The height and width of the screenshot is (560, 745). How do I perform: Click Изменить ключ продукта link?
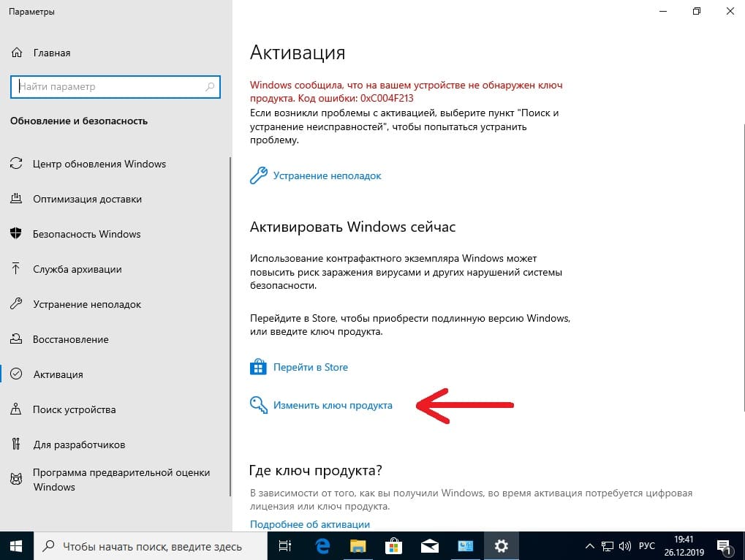[x=333, y=405]
